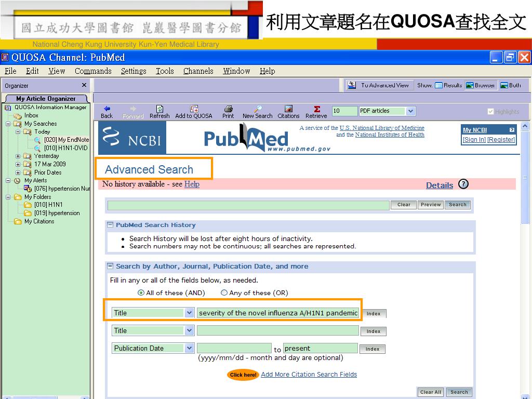The width and height of the screenshot is (532, 399).
Task: Open the Details link
Action: point(440,185)
